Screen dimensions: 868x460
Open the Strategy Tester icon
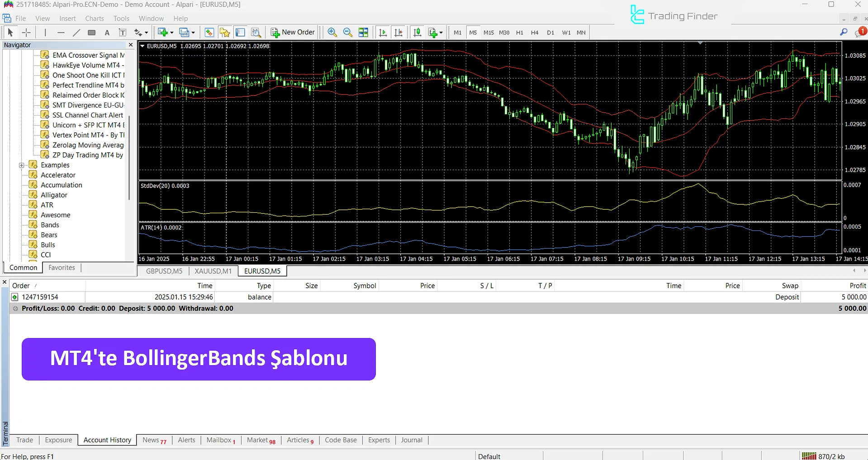[256, 33]
